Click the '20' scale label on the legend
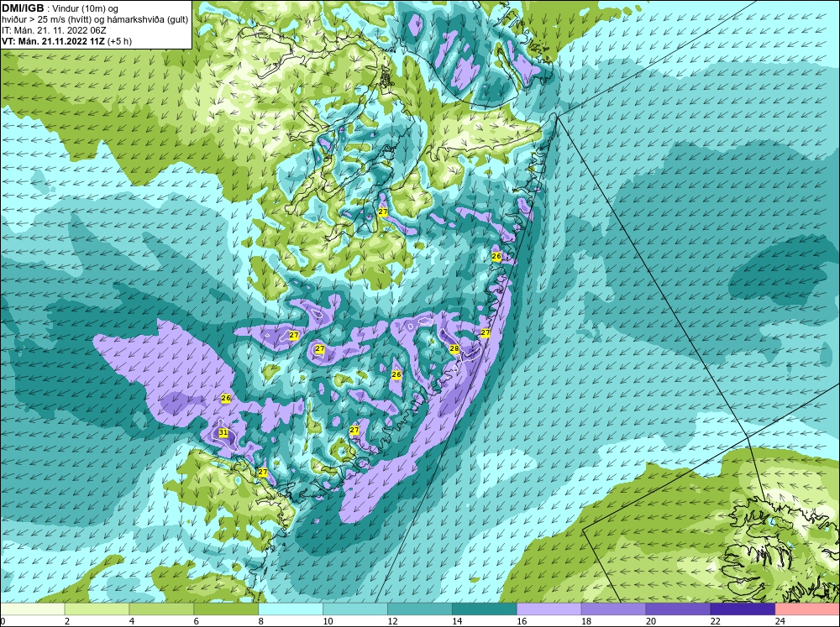 [651, 621]
